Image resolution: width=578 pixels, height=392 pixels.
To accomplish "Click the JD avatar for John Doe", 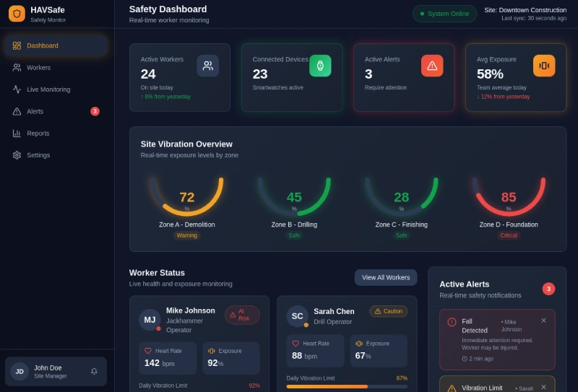I will pyautogui.click(x=20, y=371).
